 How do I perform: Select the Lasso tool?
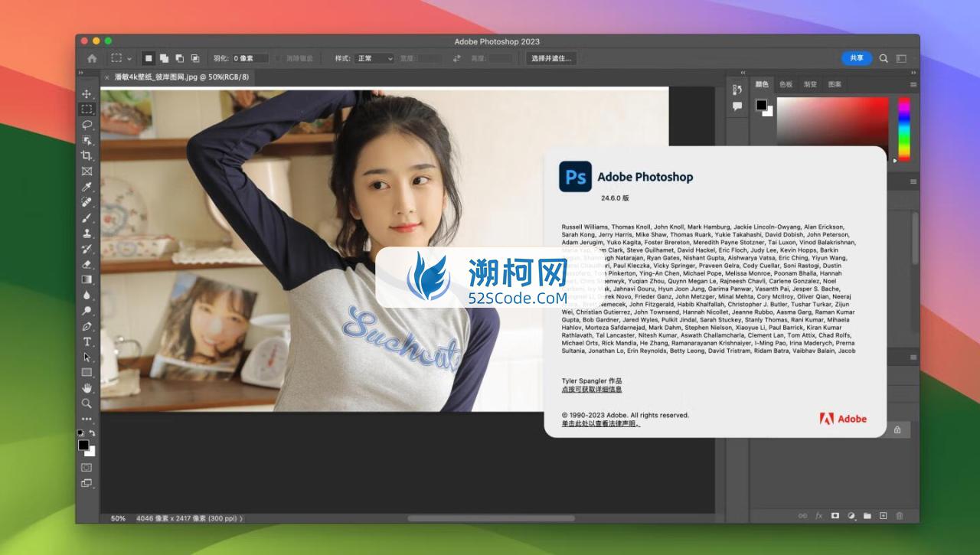pyautogui.click(x=87, y=125)
